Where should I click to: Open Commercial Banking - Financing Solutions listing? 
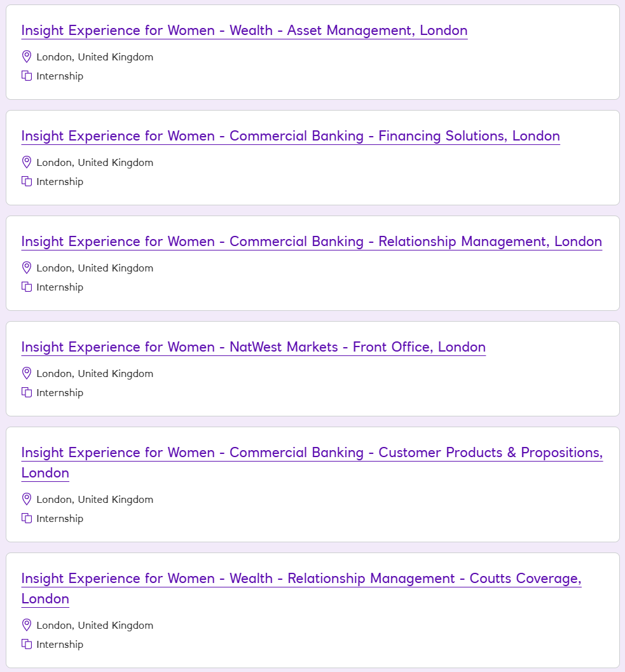pyautogui.click(x=291, y=136)
